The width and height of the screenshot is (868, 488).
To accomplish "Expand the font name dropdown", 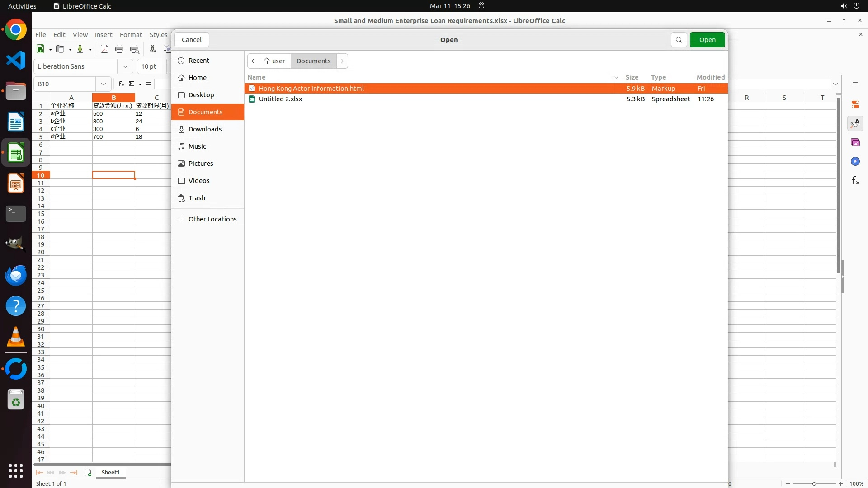I will [x=125, y=66].
